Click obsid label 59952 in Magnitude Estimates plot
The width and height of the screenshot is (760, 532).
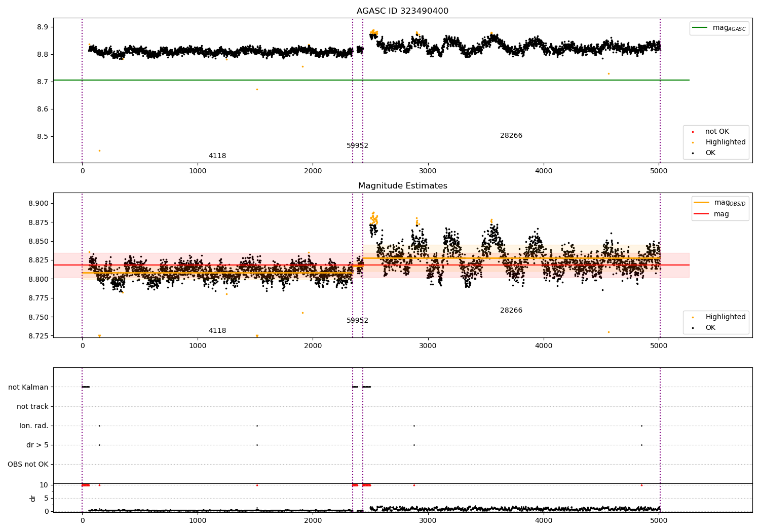click(357, 321)
